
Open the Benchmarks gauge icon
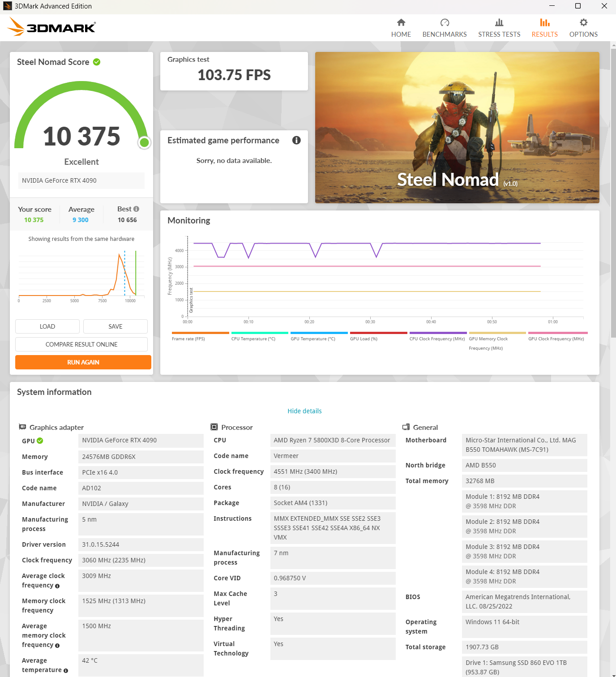445,22
